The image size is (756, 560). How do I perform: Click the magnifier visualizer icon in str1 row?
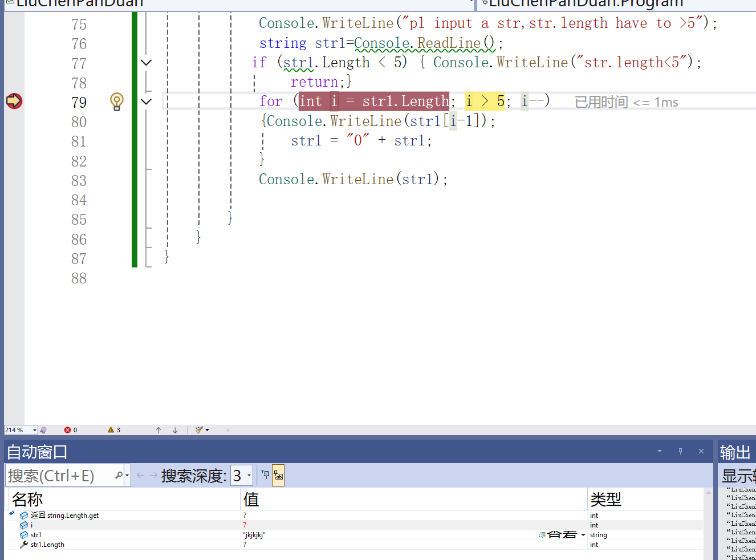tap(542, 535)
